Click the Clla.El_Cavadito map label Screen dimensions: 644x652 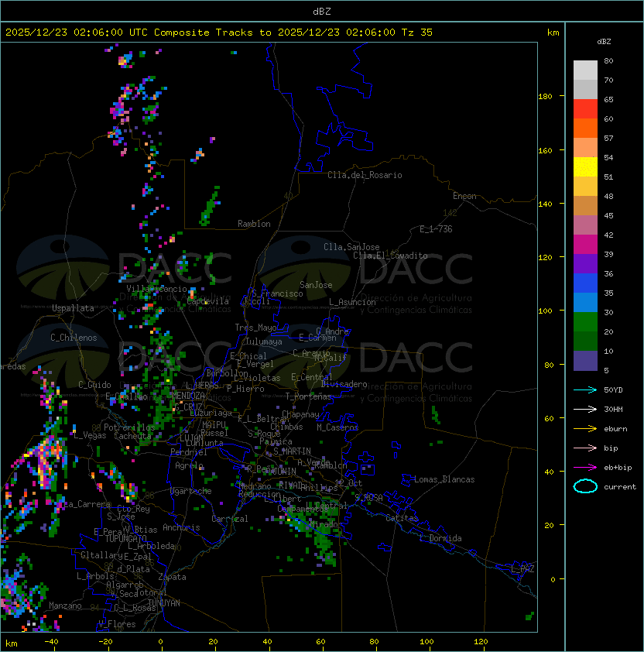click(390, 256)
